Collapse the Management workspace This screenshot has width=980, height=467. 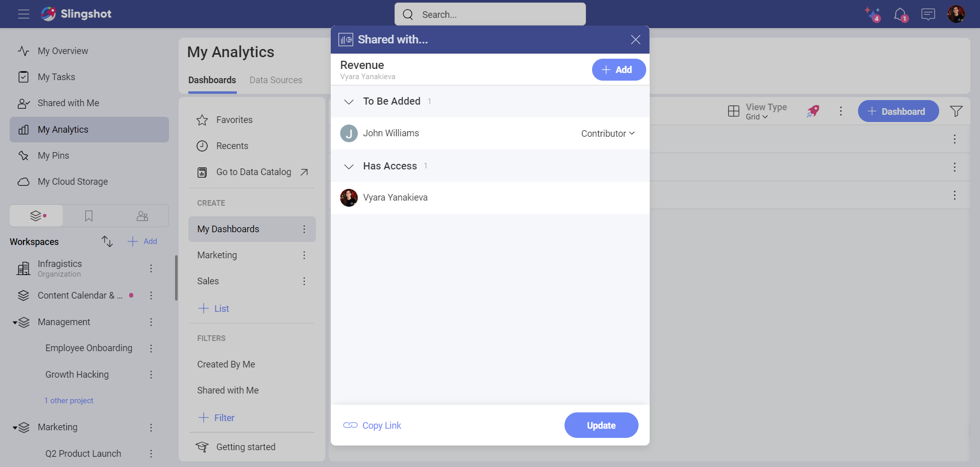click(x=15, y=323)
